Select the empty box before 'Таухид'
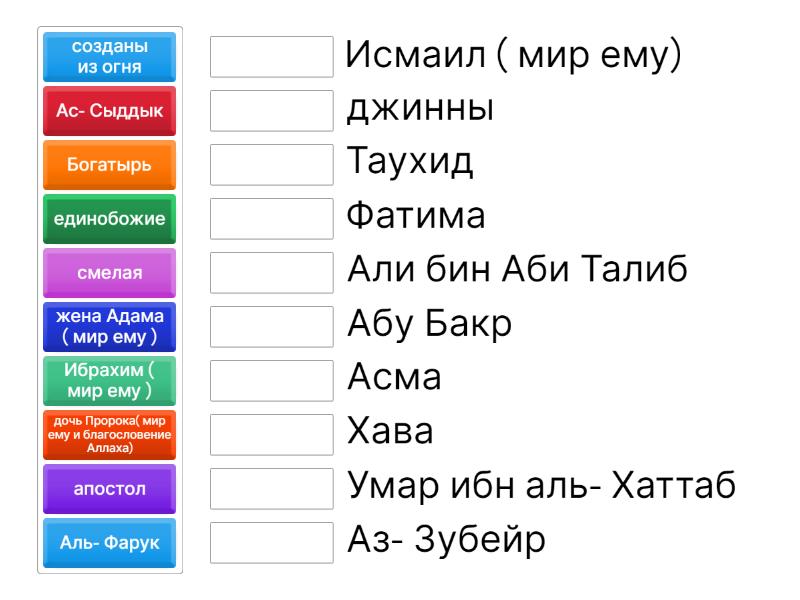This screenshot has width=800, height=600. click(272, 165)
